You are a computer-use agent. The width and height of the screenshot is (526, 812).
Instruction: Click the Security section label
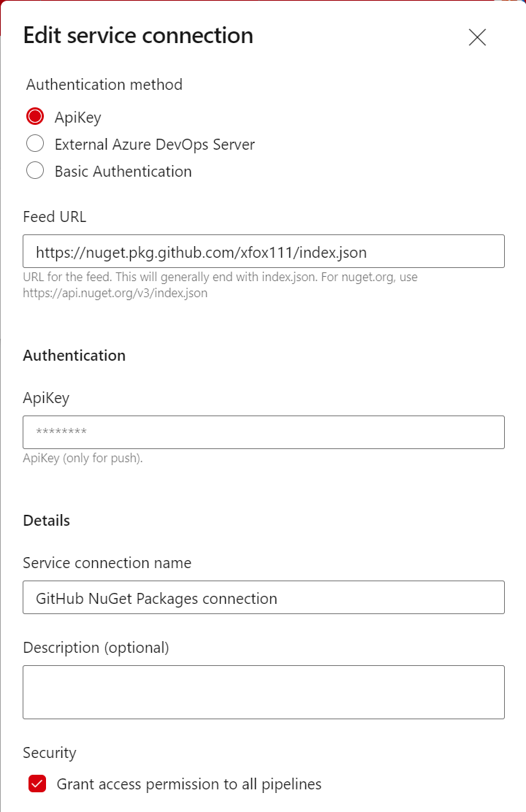click(49, 753)
